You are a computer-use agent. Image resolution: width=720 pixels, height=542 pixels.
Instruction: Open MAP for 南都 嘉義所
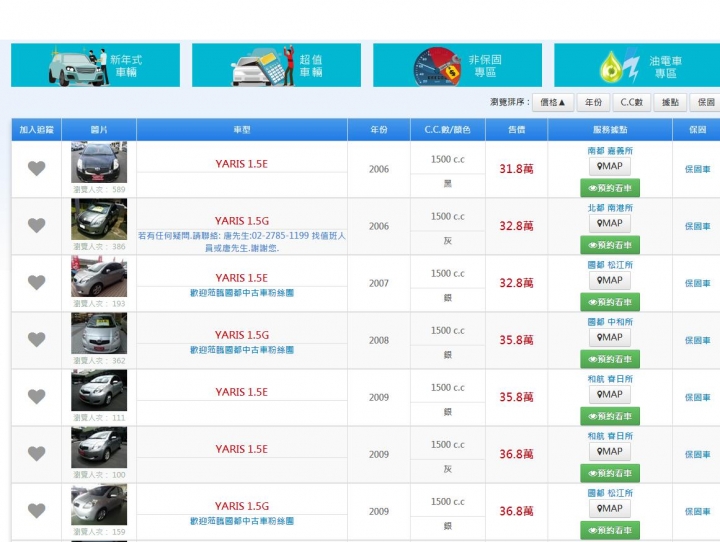[x=610, y=166]
